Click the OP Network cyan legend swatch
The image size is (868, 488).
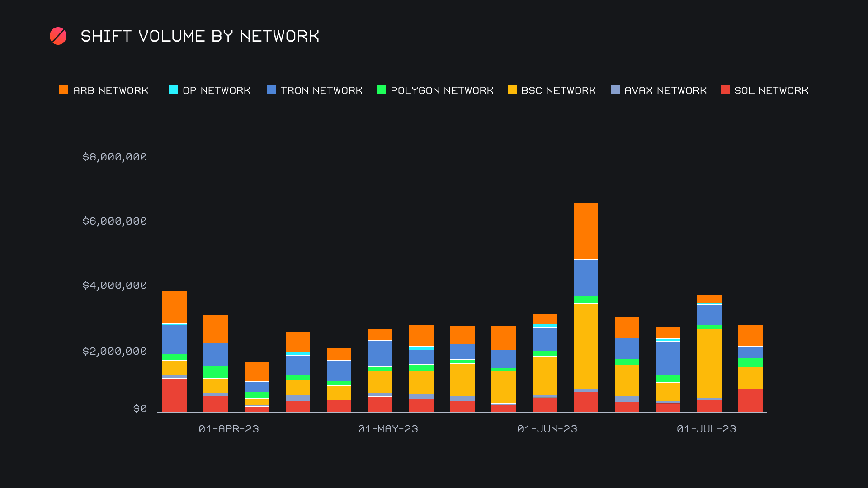(174, 90)
